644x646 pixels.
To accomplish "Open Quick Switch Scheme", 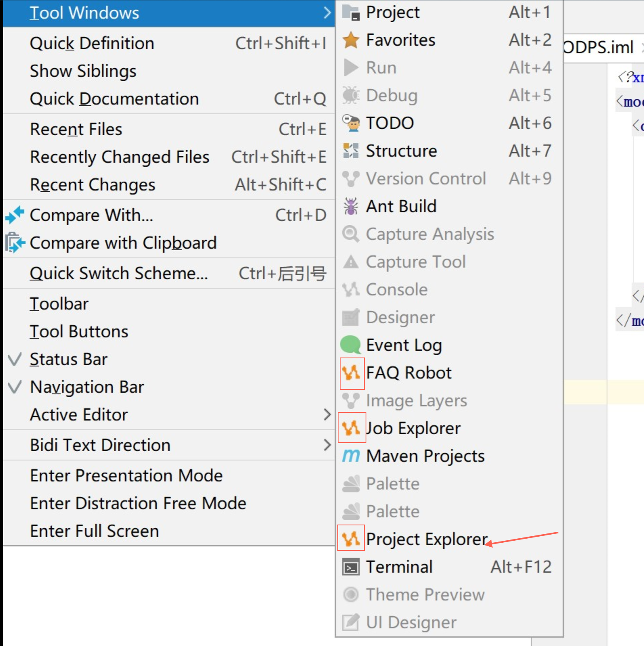I will pyautogui.click(x=169, y=273).
